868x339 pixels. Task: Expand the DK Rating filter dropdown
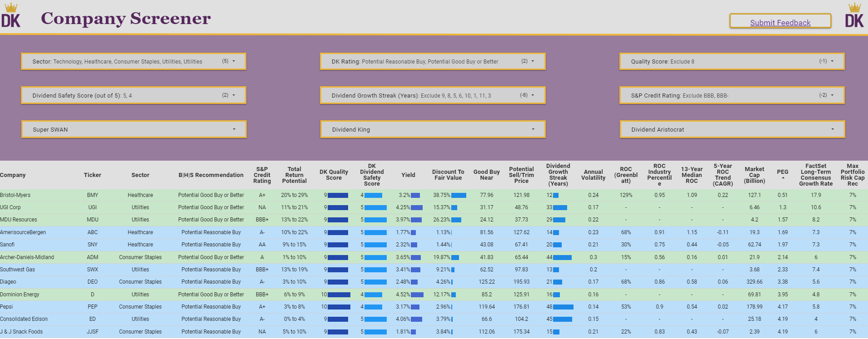tap(433, 61)
